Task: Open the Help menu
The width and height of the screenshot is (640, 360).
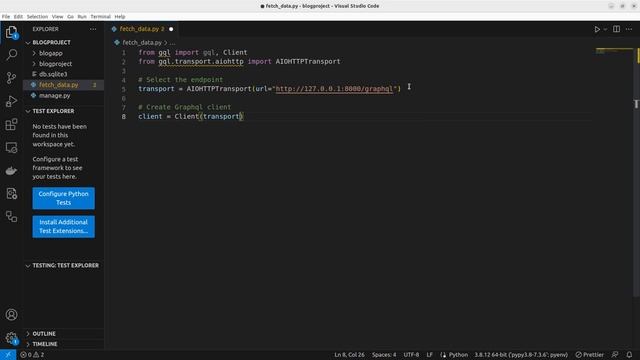Action: [x=120, y=17]
